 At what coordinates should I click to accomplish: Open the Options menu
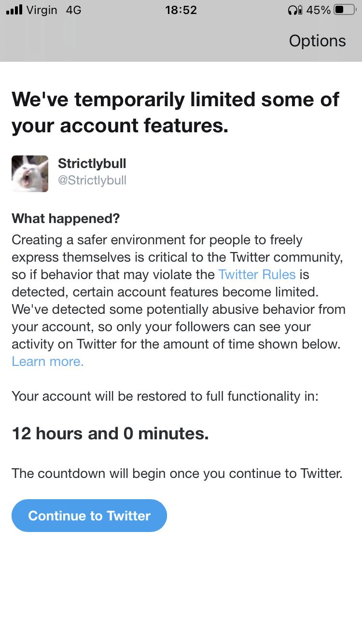317,41
